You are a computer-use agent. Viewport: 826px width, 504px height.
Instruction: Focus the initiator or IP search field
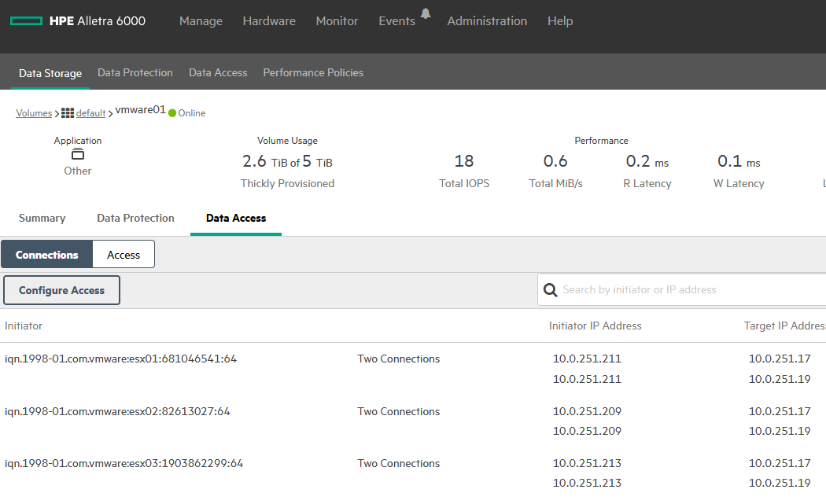click(682, 289)
